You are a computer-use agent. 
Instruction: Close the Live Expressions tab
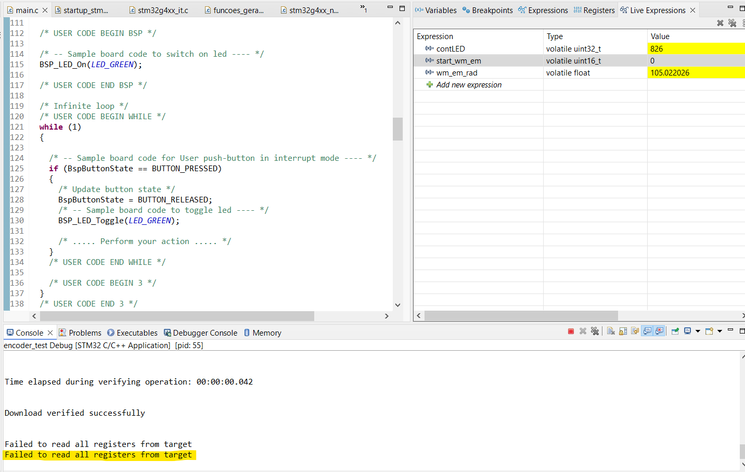693,10
